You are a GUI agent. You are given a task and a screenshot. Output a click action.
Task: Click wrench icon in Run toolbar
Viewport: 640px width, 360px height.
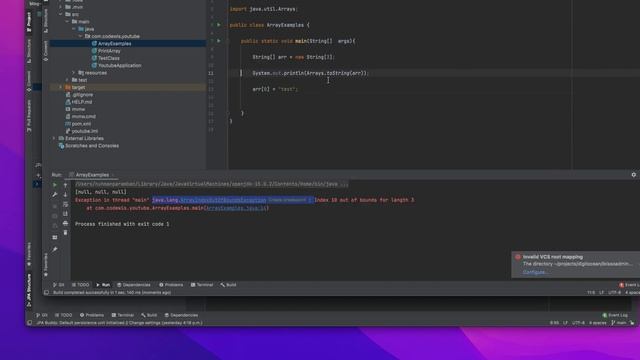[55, 195]
